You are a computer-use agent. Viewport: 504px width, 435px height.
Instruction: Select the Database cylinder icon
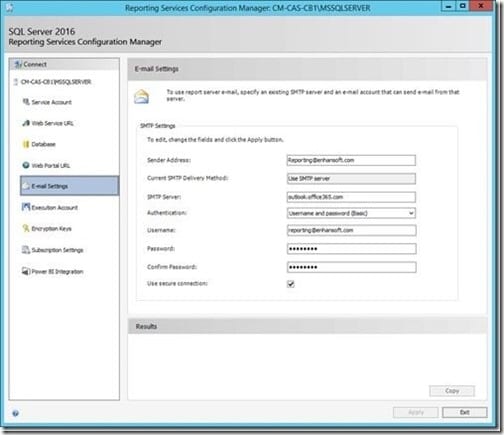coord(26,144)
